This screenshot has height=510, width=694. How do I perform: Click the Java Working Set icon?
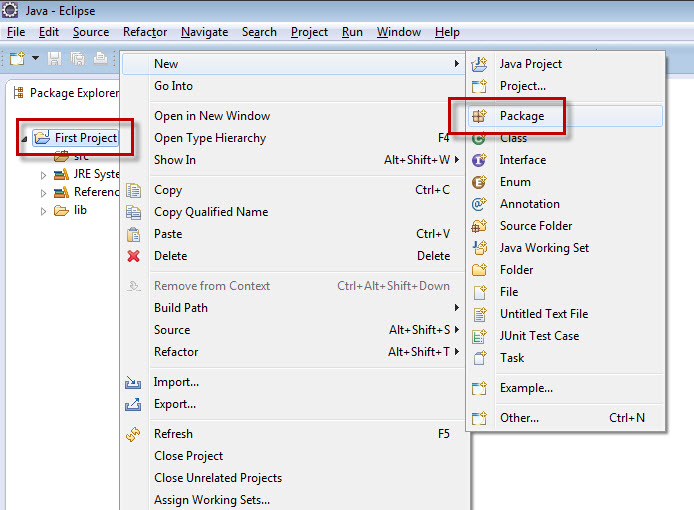tap(479, 248)
